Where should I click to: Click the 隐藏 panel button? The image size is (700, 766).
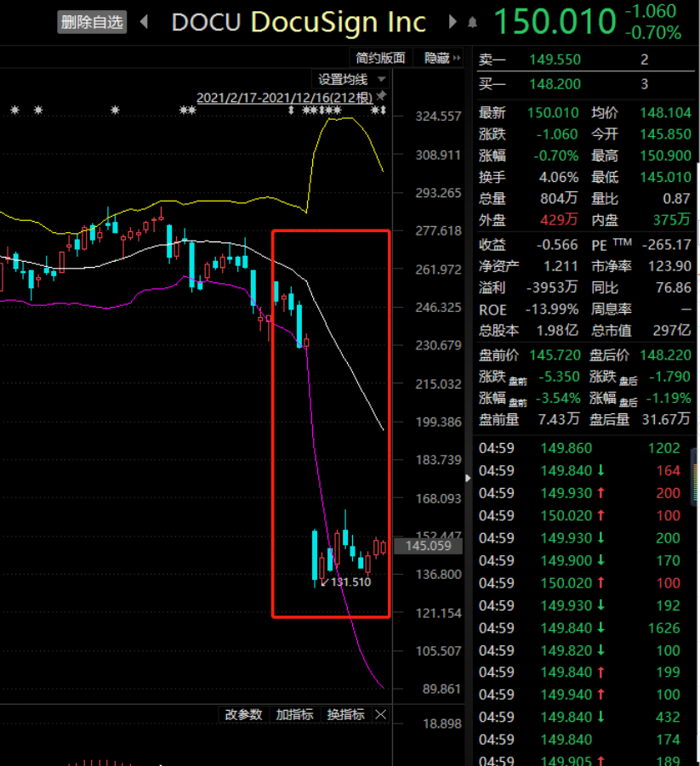[x=442, y=58]
